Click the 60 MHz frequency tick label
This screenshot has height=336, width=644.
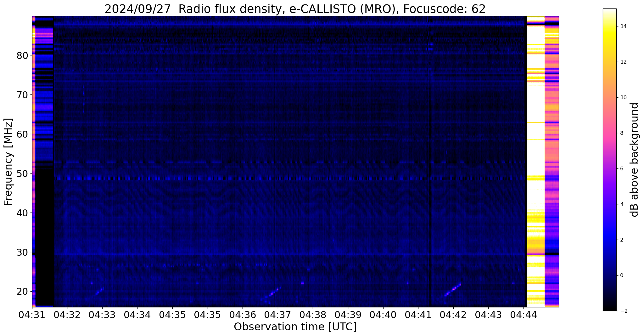[x=22, y=134]
